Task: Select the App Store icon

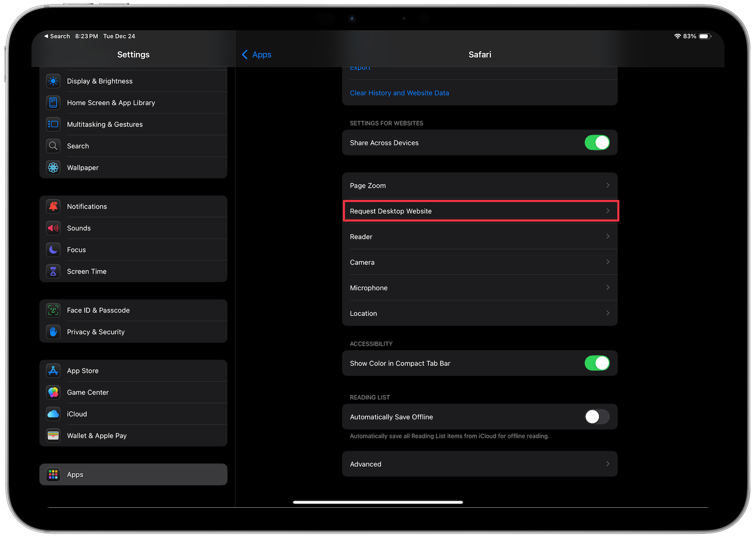Action: [53, 370]
